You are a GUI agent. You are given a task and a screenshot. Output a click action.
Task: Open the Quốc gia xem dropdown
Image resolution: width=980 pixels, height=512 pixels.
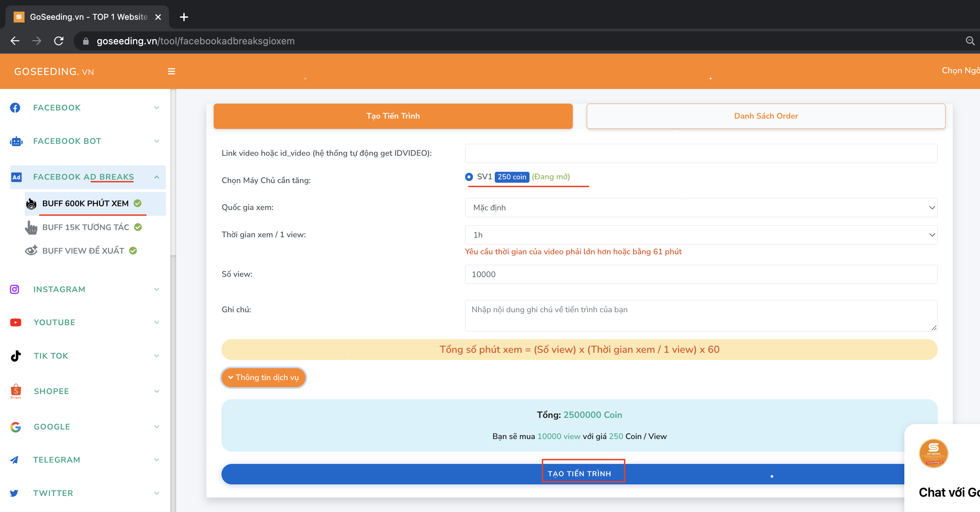tap(701, 207)
